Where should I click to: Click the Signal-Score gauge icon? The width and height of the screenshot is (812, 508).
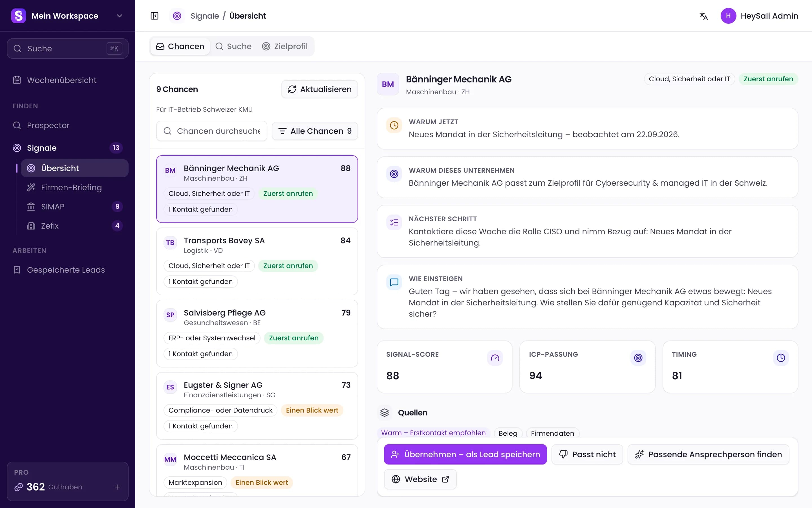(x=495, y=358)
